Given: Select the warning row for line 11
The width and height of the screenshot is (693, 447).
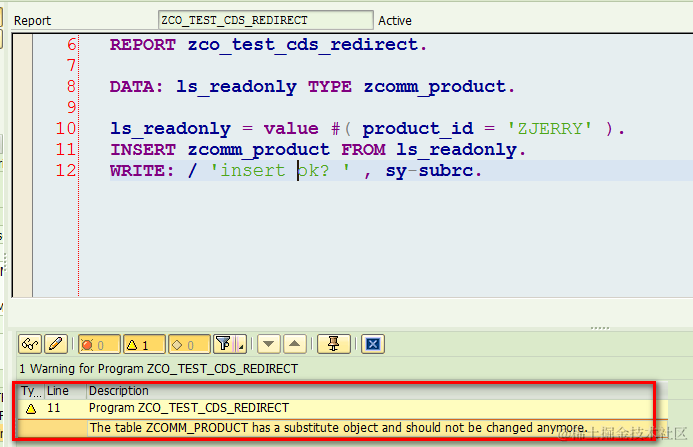Looking at the screenshot, I should pyautogui.click(x=335, y=408).
